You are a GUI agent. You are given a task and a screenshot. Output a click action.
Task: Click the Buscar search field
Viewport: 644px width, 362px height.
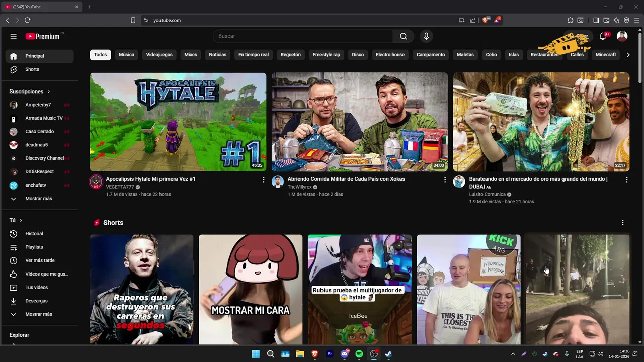click(303, 36)
